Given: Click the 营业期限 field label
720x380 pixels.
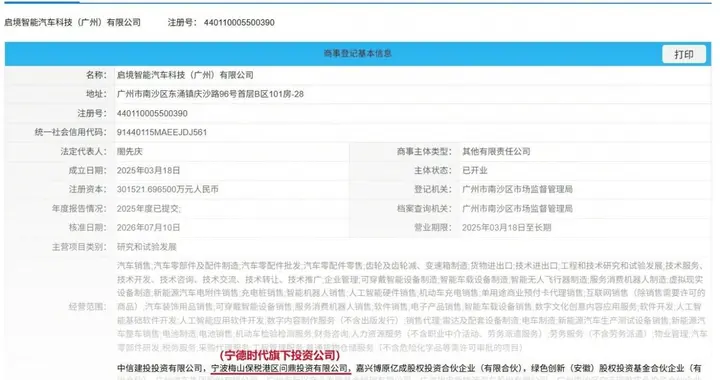Looking at the screenshot, I should (433, 227).
